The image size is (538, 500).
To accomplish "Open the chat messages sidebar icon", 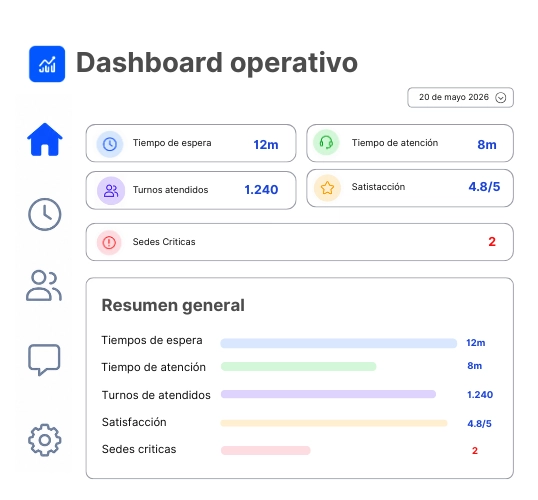I will click(44, 359).
